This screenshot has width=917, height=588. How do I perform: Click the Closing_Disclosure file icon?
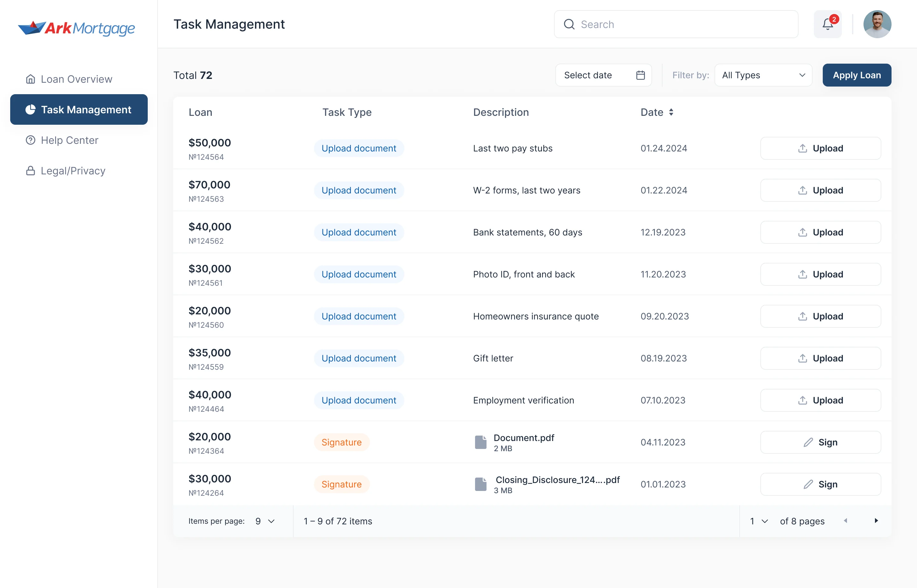coord(481,484)
